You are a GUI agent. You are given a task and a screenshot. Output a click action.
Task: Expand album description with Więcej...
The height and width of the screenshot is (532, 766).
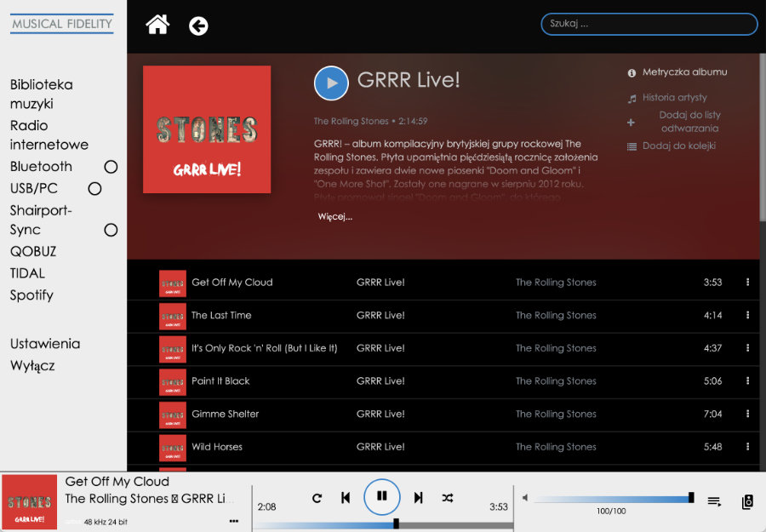(x=335, y=216)
